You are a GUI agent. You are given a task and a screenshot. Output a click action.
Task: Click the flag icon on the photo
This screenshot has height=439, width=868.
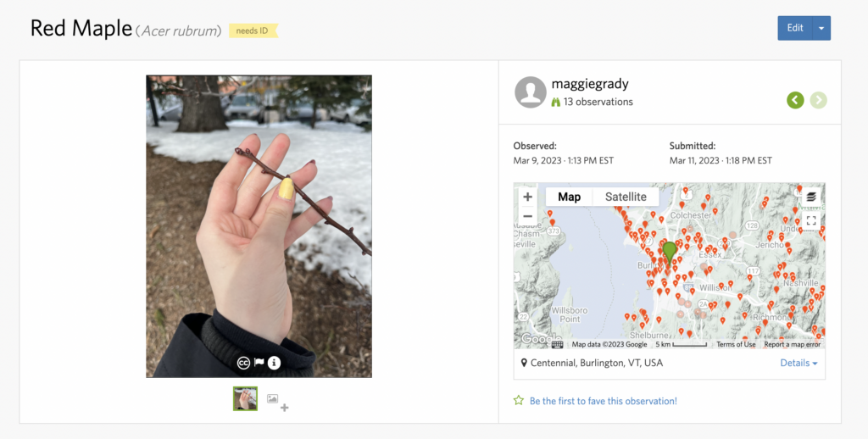(x=259, y=363)
